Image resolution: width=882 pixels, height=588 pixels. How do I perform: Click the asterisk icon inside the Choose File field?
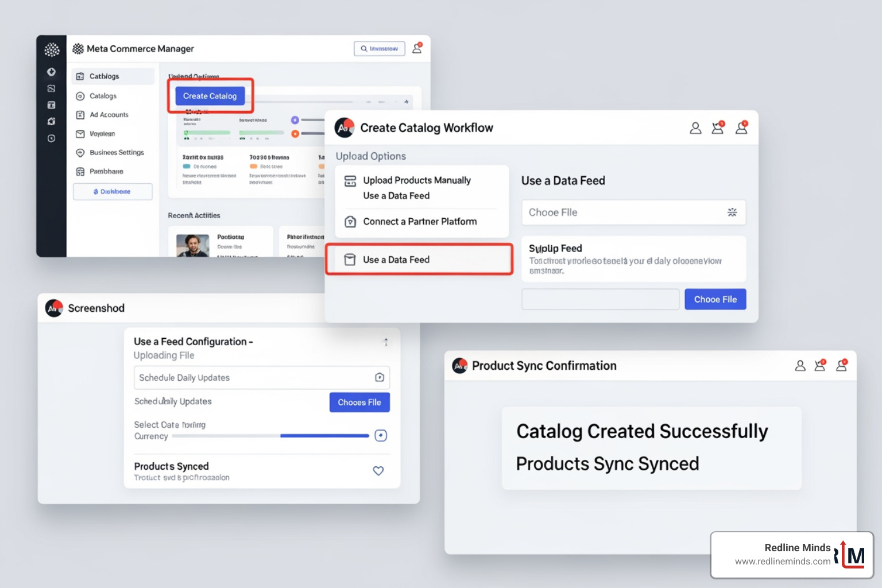[733, 212]
